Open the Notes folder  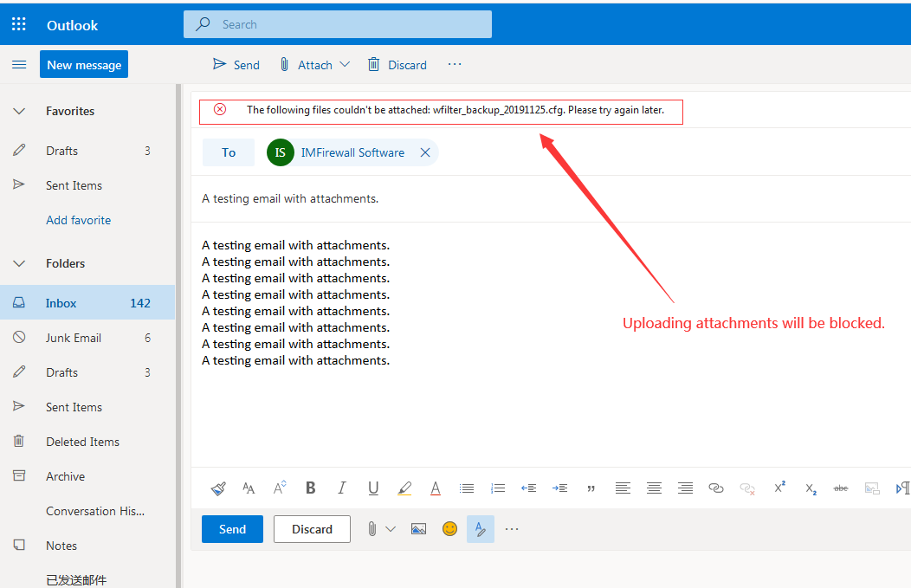point(87,546)
